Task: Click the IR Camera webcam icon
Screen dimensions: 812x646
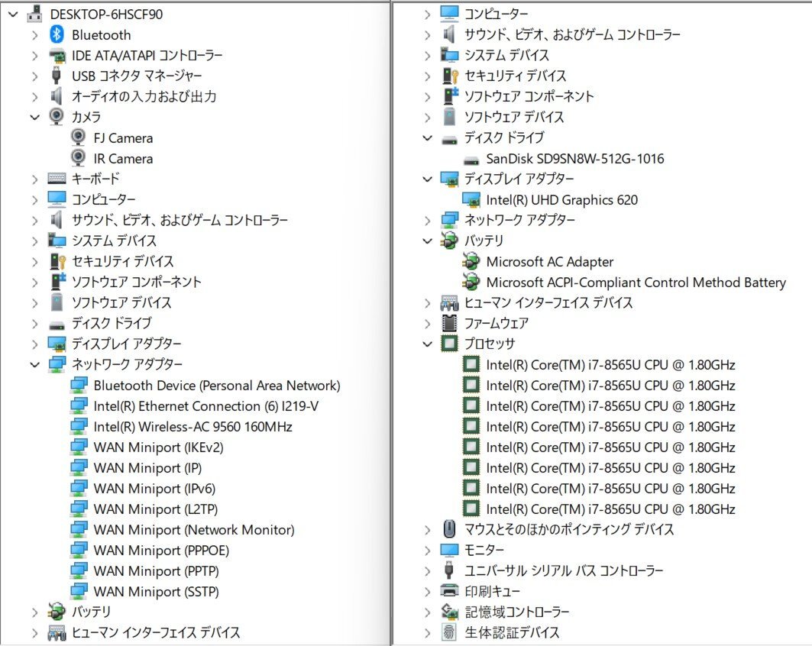Action: pos(78,158)
